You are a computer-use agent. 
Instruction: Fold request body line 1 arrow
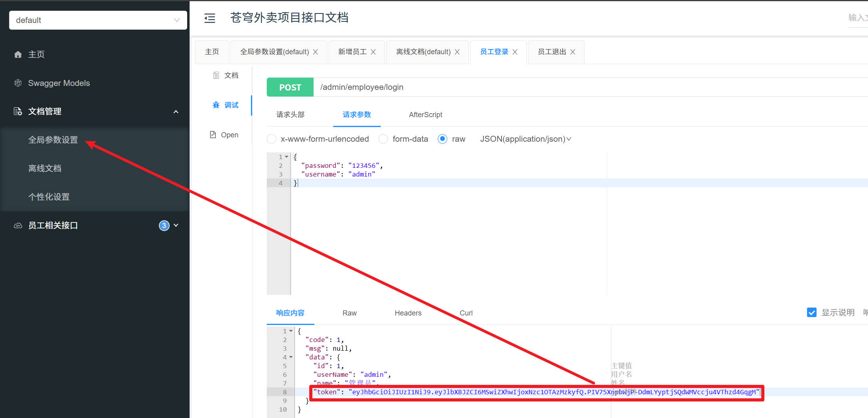pos(287,157)
